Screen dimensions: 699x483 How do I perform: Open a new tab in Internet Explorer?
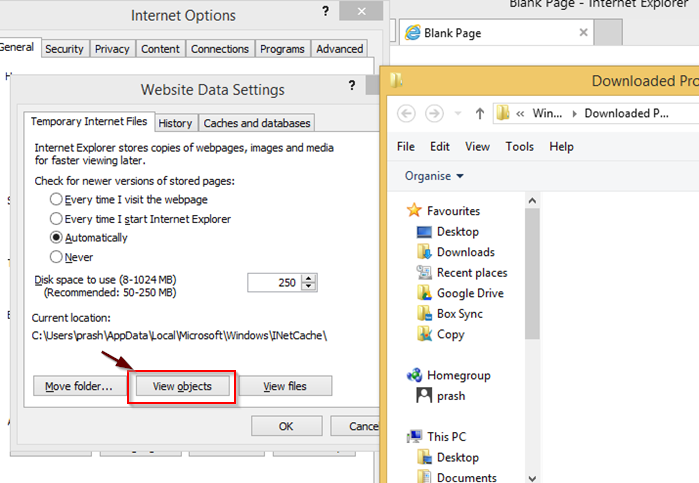[x=609, y=33]
